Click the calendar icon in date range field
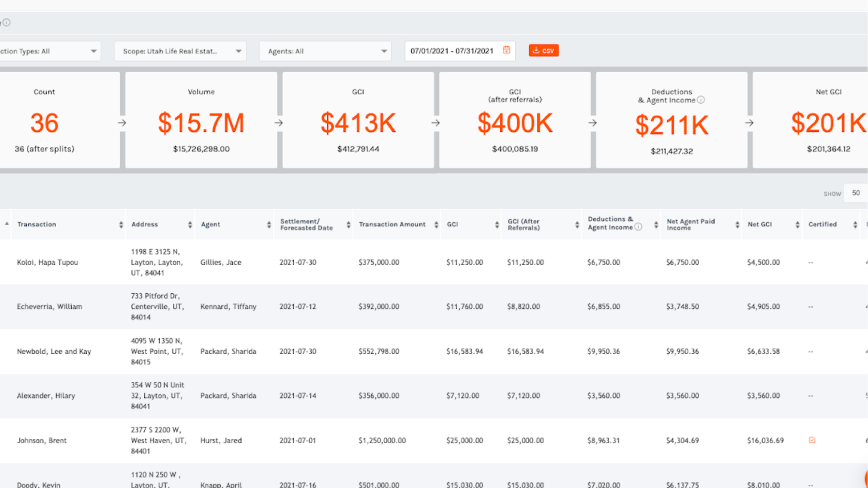This screenshot has height=488, width=868. coord(506,50)
